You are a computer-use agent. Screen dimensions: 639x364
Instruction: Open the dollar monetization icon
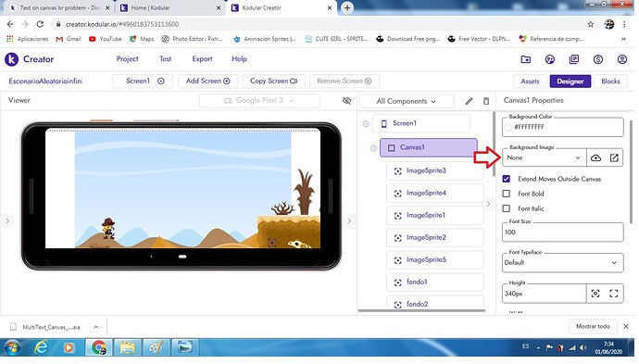tap(598, 59)
